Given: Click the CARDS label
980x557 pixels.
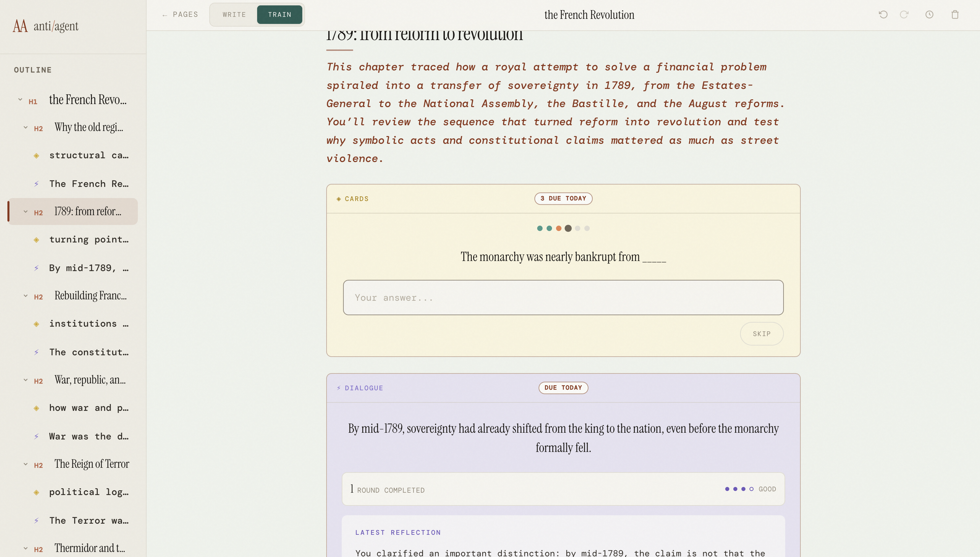Looking at the screenshot, I should [x=357, y=199].
